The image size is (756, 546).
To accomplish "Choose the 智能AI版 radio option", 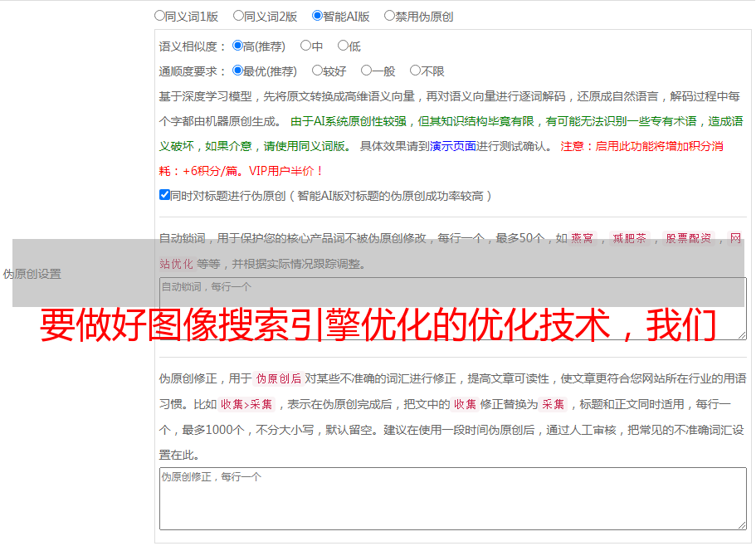I will pos(317,16).
